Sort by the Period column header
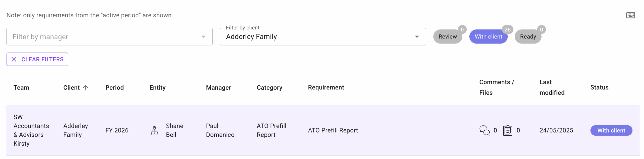Screen dimensions: 644x159 point(114,88)
